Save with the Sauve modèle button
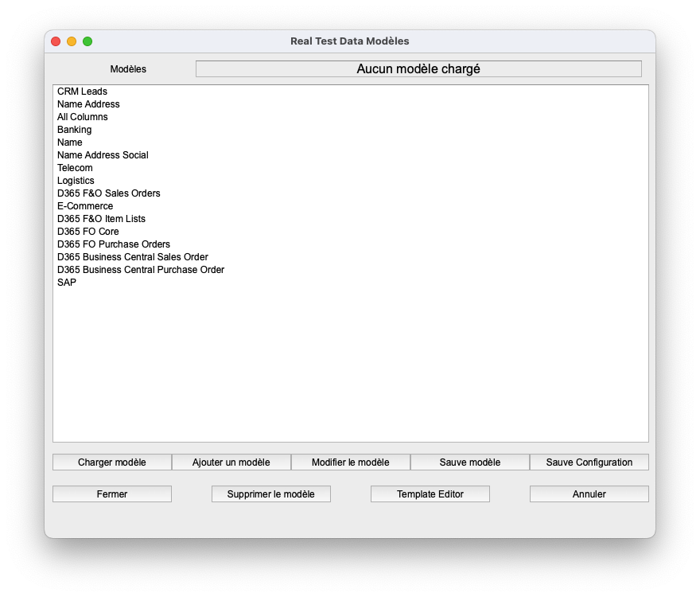Image resolution: width=700 pixels, height=597 pixels. tap(469, 462)
